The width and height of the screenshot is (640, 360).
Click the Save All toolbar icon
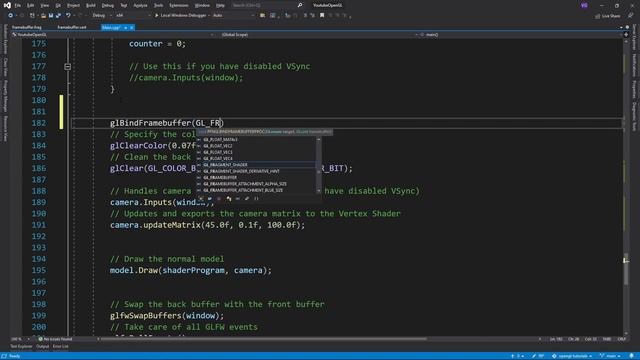pos(58,16)
